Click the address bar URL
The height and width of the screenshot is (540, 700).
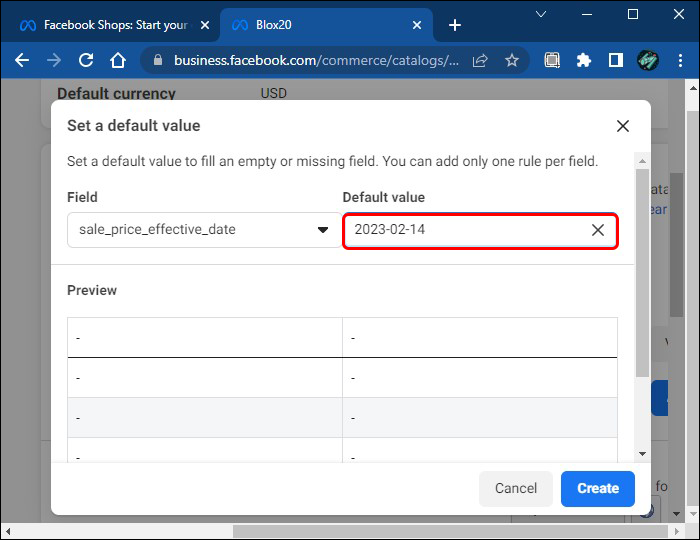[x=316, y=60]
